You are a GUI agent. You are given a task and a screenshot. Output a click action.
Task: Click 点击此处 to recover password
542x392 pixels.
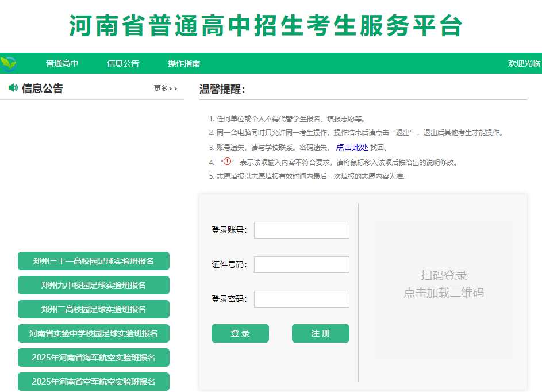352,147
